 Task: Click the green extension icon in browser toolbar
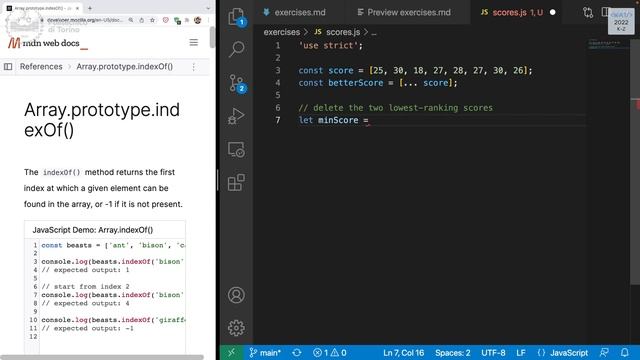point(177,20)
